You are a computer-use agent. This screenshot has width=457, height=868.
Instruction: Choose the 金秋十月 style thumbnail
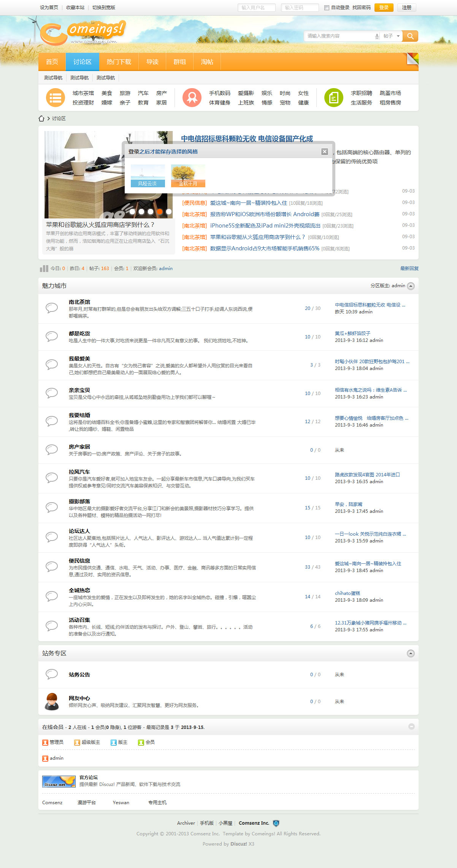188,176
